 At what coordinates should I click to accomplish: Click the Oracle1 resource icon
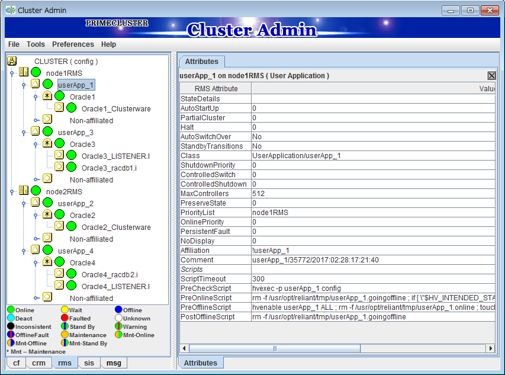point(47,96)
